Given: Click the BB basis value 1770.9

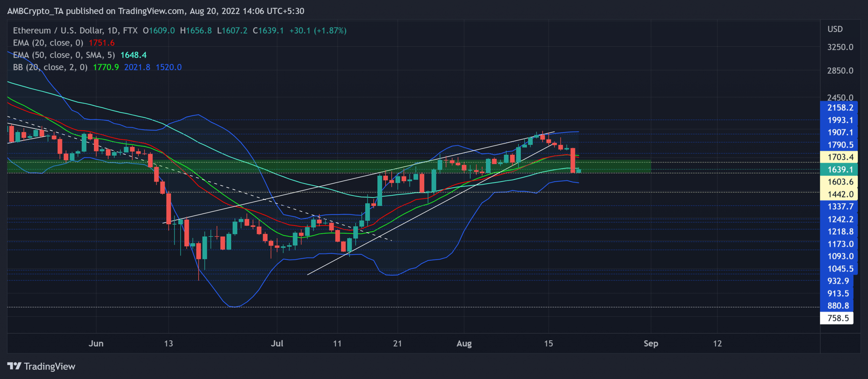Looking at the screenshot, I should (106, 67).
